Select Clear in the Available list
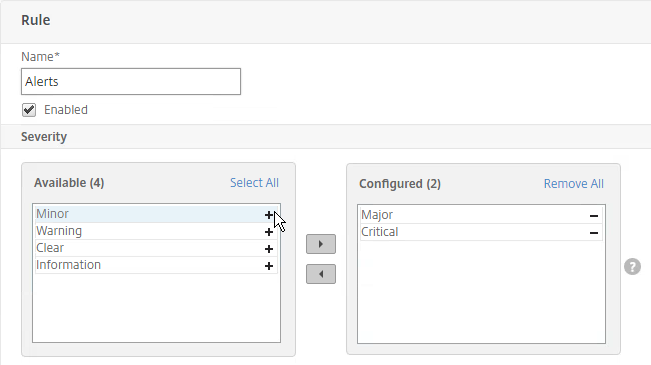The width and height of the screenshot is (651, 365). 156,248
